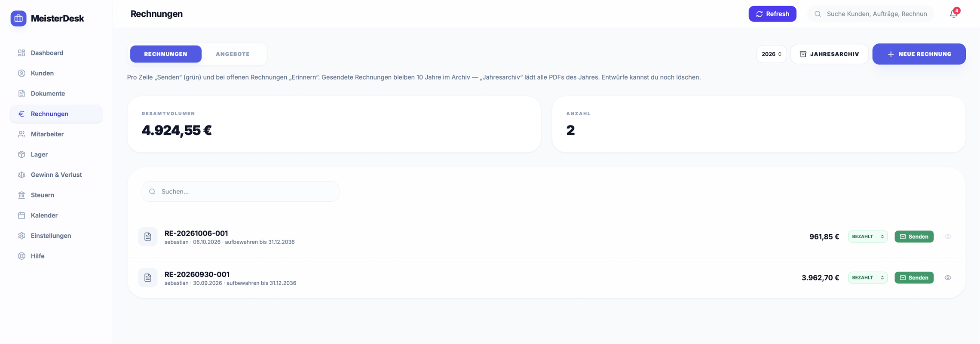Send invoice RE-20260930-001 with Senden
The width and height of the screenshot is (980, 344).
click(914, 278)
